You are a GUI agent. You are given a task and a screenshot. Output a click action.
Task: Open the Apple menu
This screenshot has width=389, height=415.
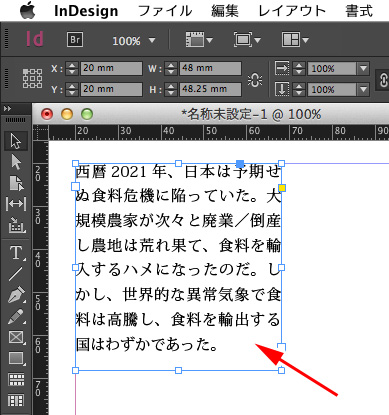point(27,10)
